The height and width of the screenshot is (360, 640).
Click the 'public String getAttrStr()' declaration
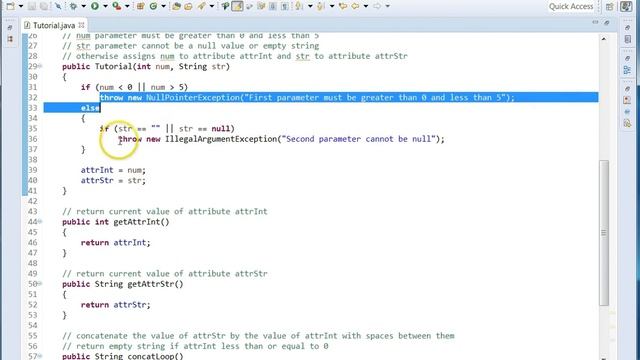click(122, 284)
